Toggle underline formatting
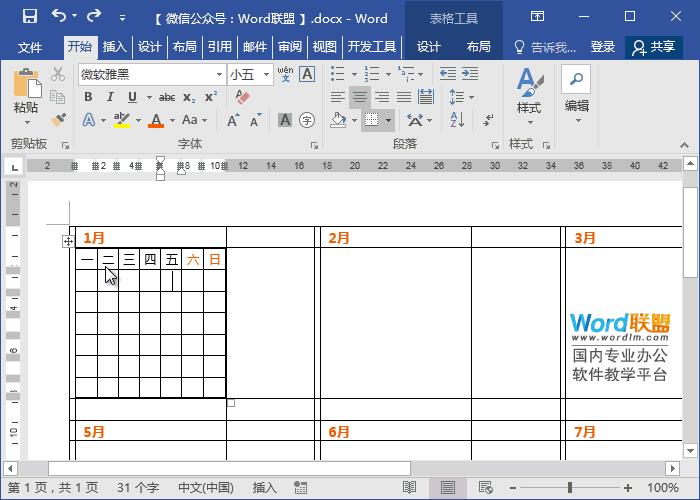The height and width of the screenshot is (500, 700). pos(132,97)
